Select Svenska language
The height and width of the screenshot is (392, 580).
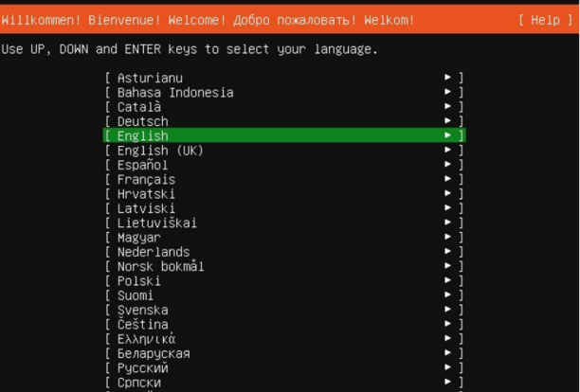[283, 310]
